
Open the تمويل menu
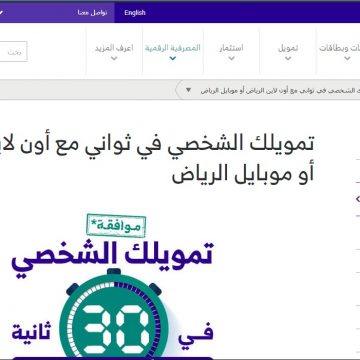288,48
